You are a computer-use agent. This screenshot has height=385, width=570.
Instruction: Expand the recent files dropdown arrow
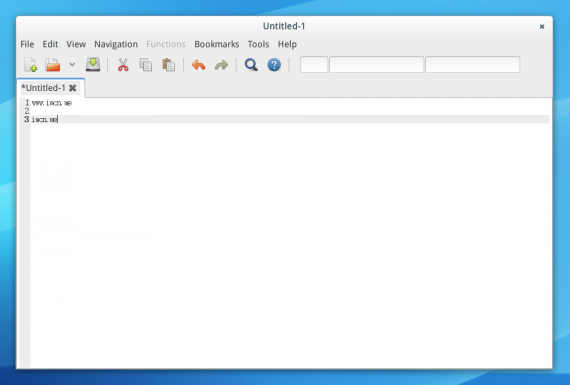tap(72, 65)
